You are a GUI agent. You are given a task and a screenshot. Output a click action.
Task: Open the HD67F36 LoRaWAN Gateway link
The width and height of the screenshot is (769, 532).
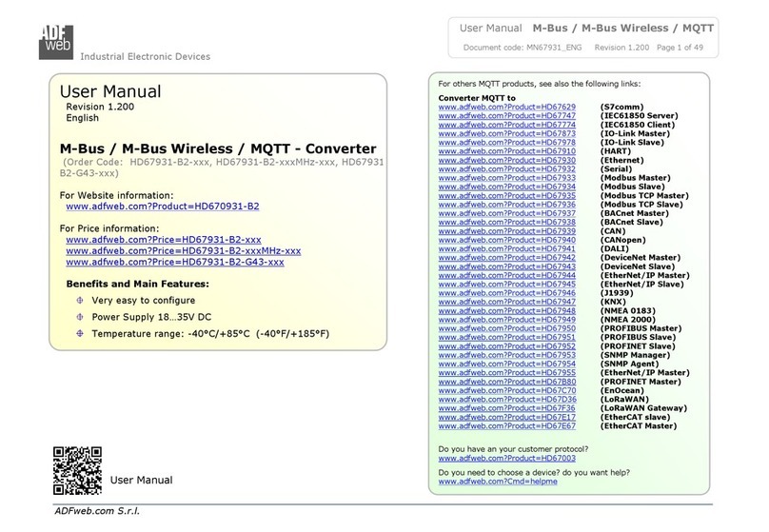[507, 408]
